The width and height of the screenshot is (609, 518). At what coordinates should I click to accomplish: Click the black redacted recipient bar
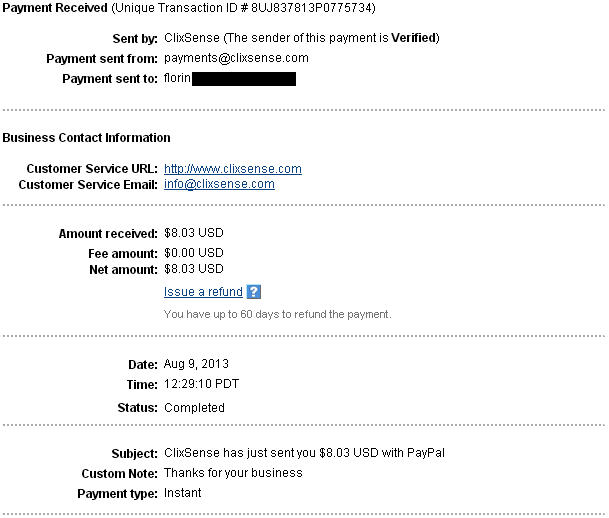(x=243, y=78)
